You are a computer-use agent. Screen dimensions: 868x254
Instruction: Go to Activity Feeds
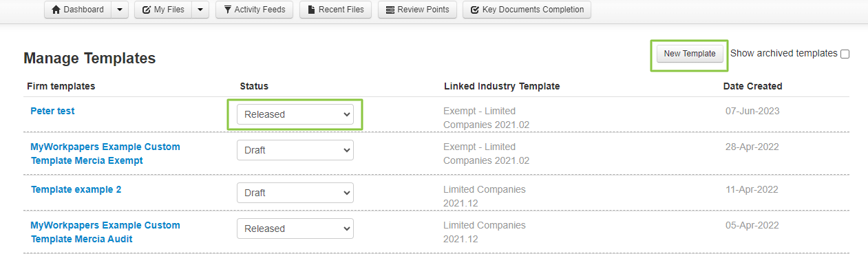(x=255, y=10)
